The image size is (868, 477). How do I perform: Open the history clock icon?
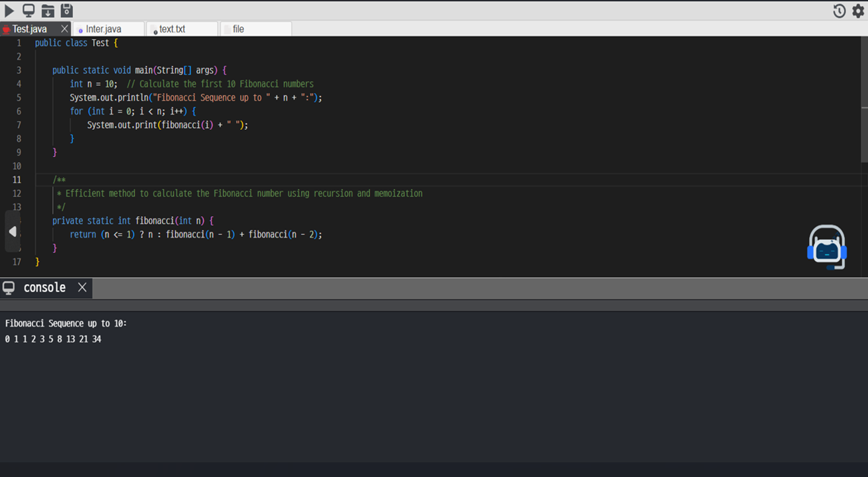coord(839,11)
